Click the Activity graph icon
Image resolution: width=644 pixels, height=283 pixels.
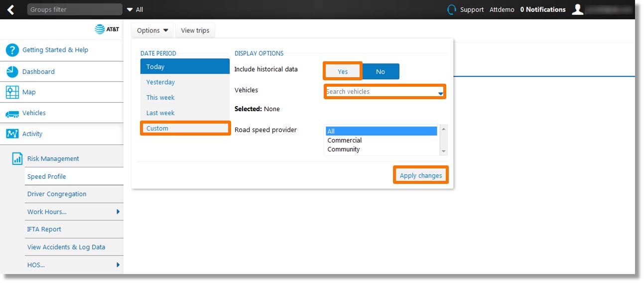coord(12,134)
